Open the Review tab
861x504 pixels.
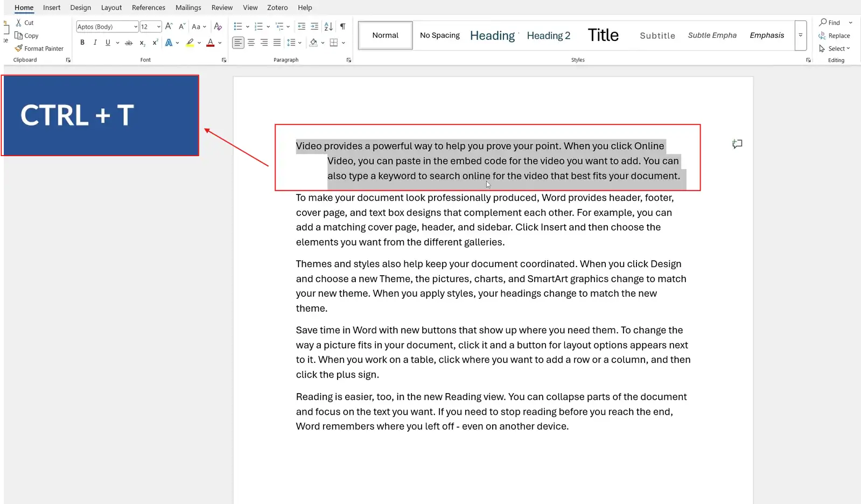pos(222,8)
